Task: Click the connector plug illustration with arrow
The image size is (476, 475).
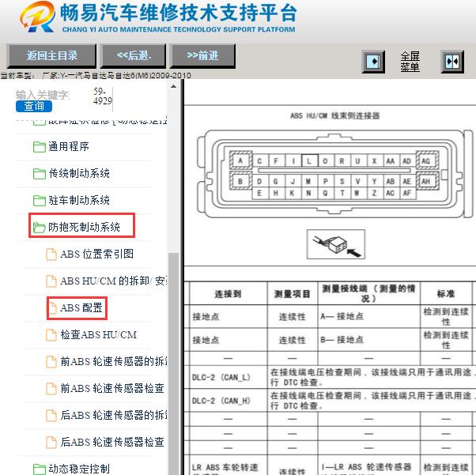Action: tap(336, 244)
